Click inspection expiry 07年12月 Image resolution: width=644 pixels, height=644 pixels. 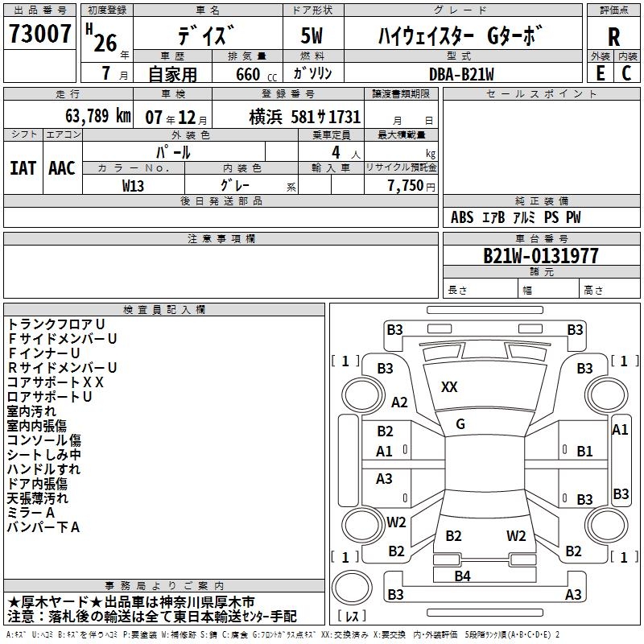click(176, 118)
